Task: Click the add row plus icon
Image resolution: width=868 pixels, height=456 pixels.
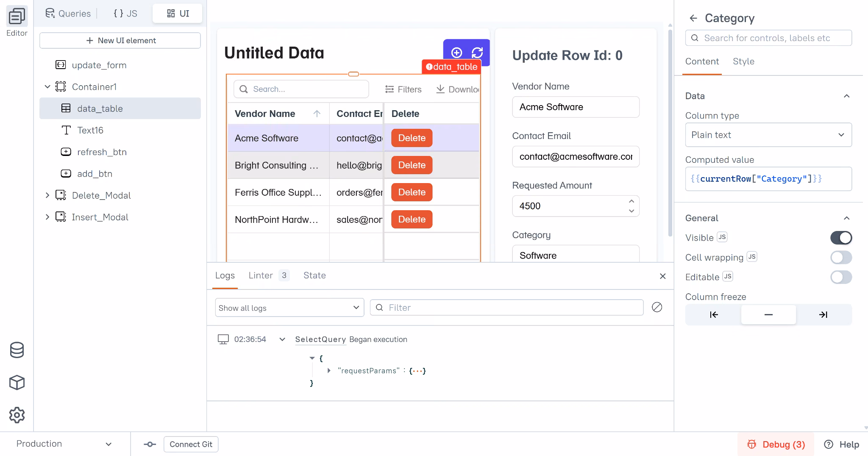Action: [x=456, y=53]
